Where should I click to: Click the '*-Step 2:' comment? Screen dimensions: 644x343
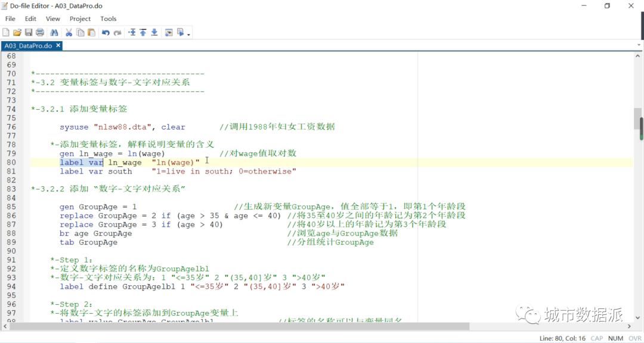click(72, 304)
